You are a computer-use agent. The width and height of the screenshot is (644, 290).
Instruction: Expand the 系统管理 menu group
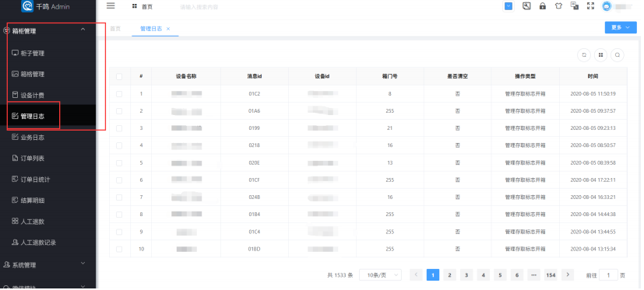click(x=48, y=265)
